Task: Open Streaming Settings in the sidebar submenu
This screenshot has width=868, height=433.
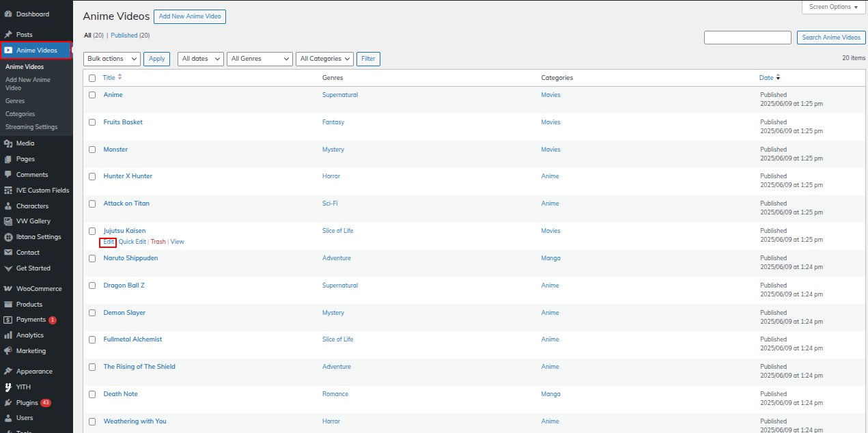Action: [x=31, y=127]
